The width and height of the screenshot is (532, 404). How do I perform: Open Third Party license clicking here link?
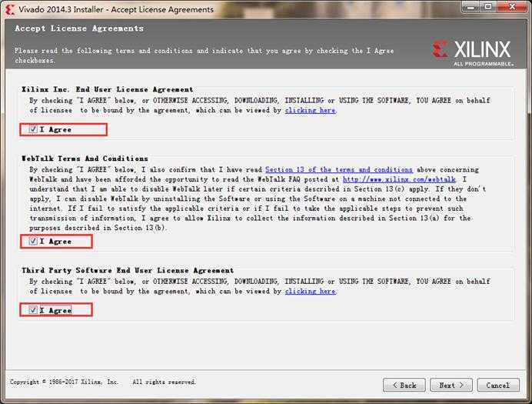(311, 292)
